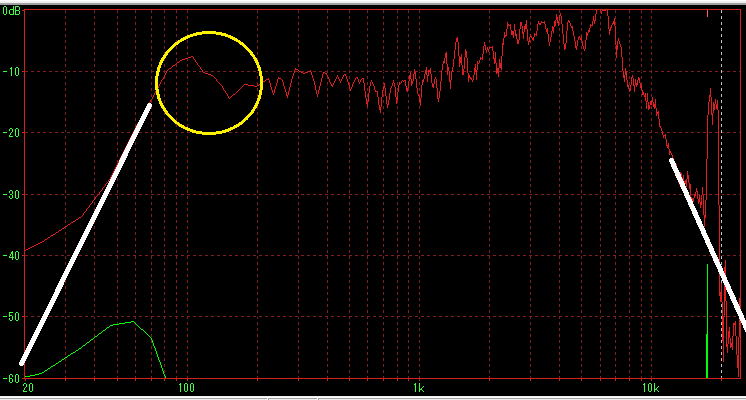Screen dimensions: 746x400
Task: Click the peak of the green low-frequency curve
Action: [x=133, y=322]
